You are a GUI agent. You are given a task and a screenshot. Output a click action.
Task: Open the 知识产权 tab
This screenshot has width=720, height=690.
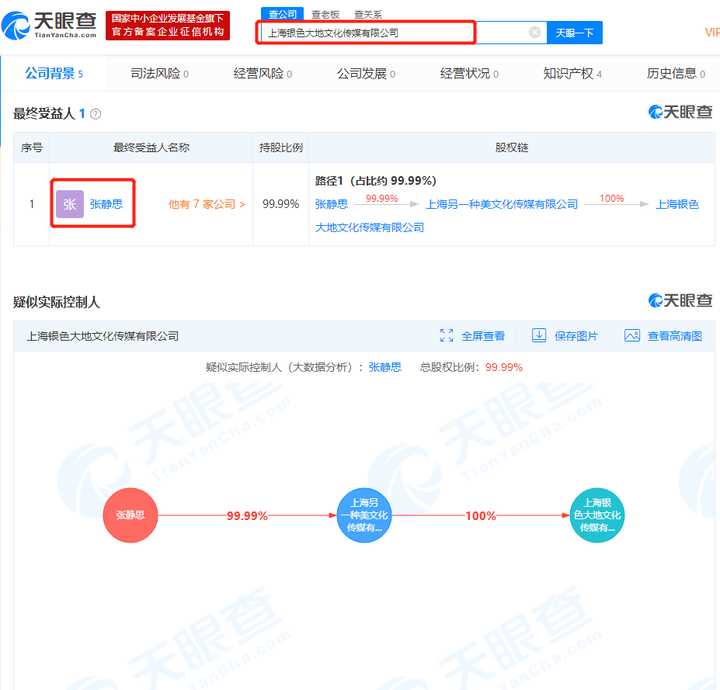click(573, 73)
